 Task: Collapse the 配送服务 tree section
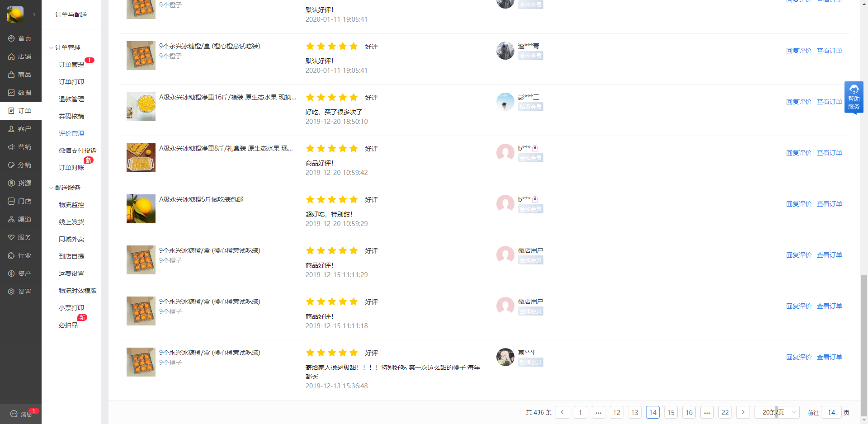[x=51, y=188]
